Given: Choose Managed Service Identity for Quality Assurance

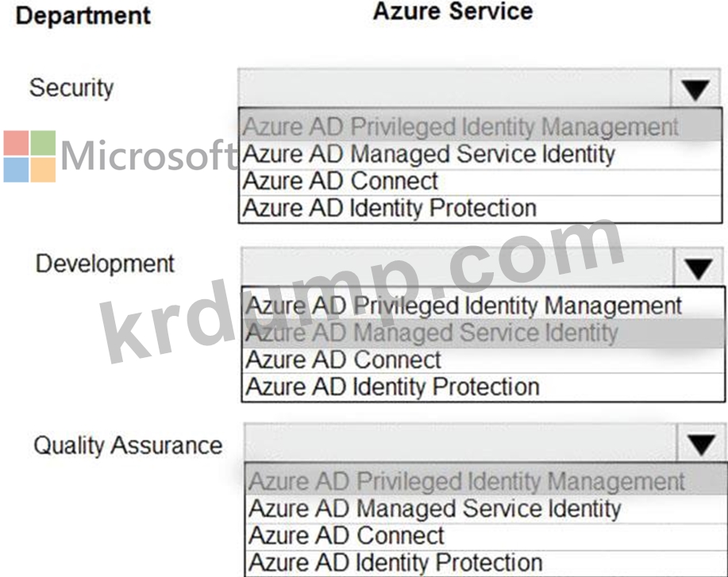Looking at the screenshot, I should pyautogui.click(x=487, y=510).
